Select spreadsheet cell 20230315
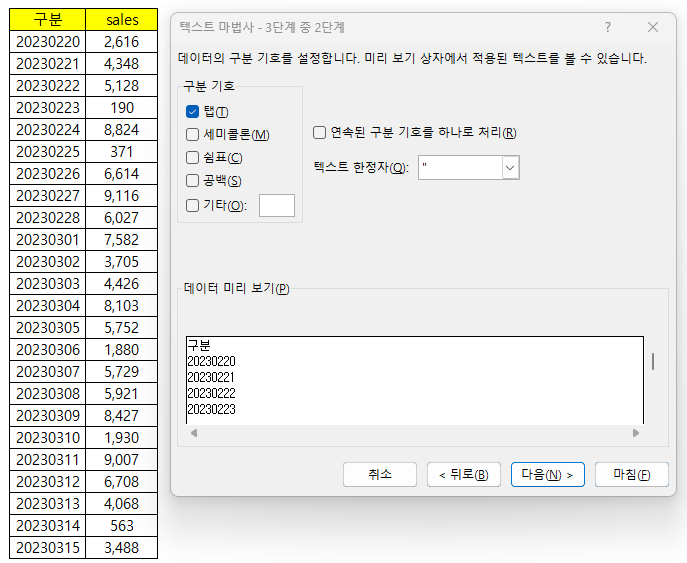The image size is (687, 563). click(48, 548)
